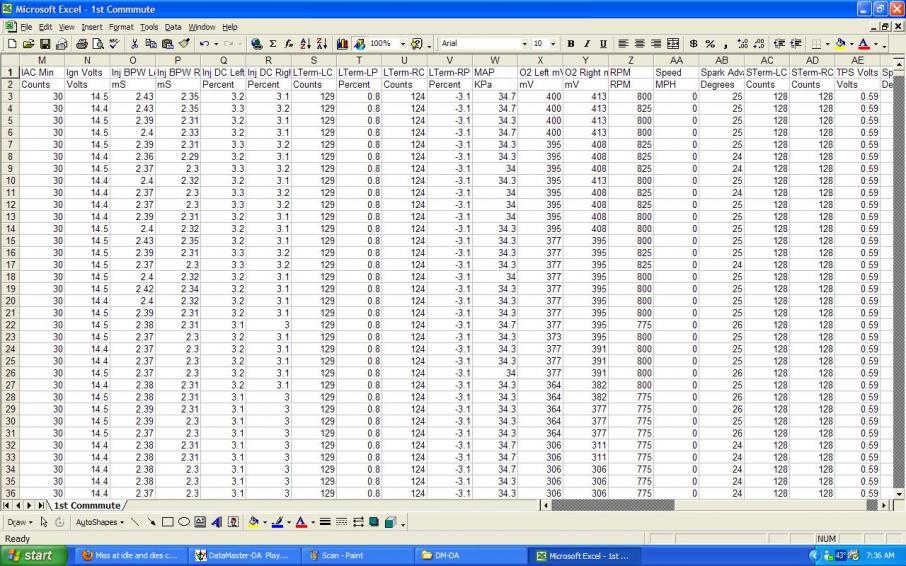Click the Insert WordArt icon
Screen dimensions: 906x566
tap(218, 522)
